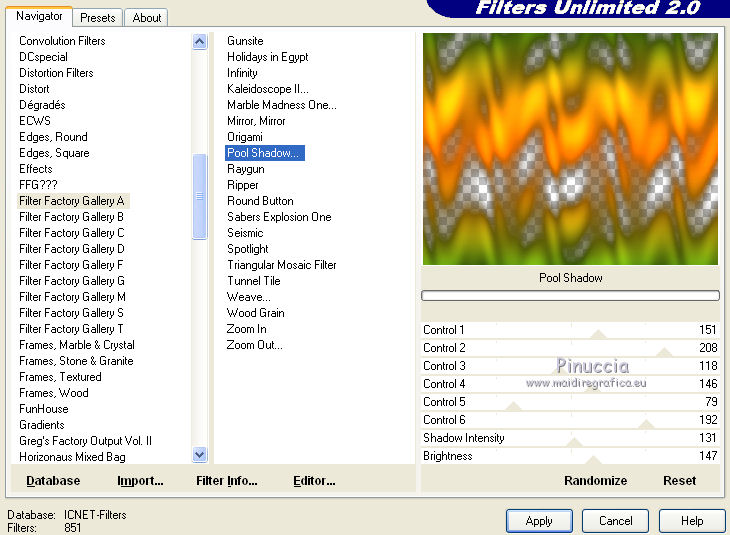The width and height of the screenshot is (730, 535).
Task: Choose the Ripper filter
Action: pyautogui.click(x=243, y=185)
